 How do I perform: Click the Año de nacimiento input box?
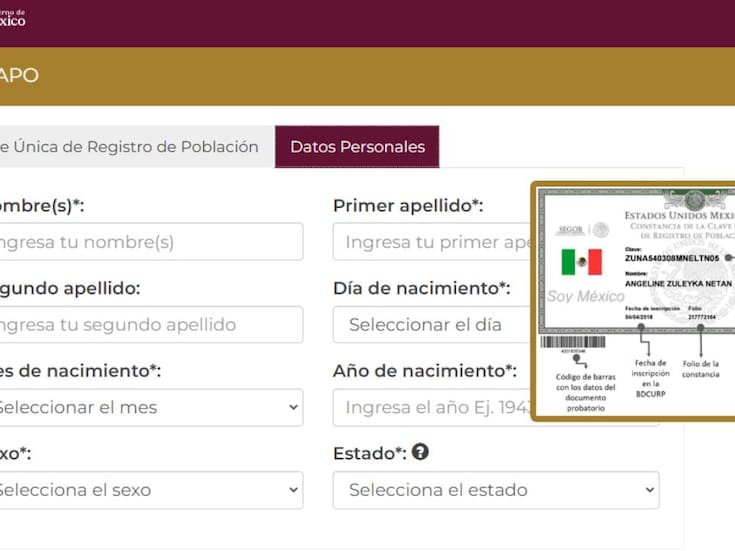(x=432, y=407)
